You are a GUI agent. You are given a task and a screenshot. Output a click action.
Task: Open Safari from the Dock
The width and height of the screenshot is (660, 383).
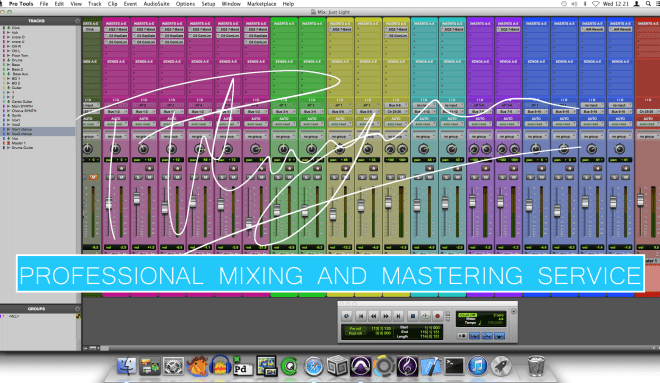(314, 366)
